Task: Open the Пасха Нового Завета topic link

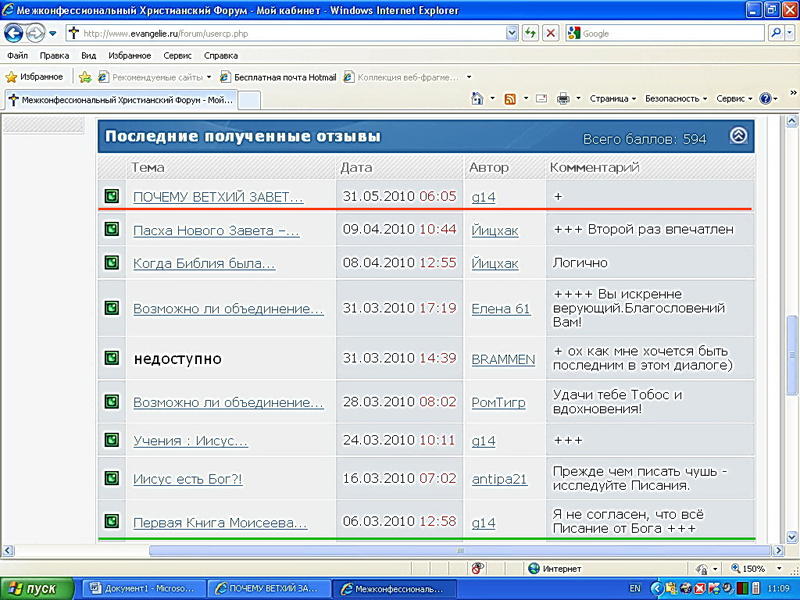Action: [x=216, y=231]
